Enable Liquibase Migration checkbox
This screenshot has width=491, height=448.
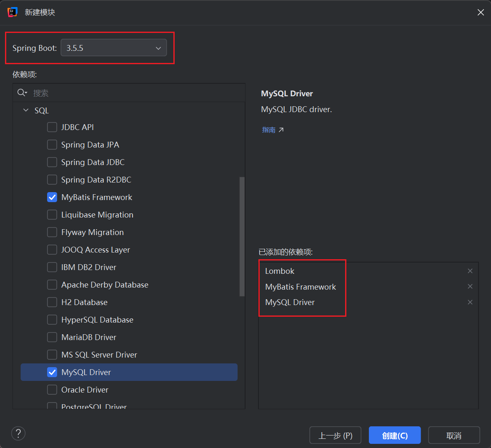pyautogui.click(x=52, y=215)
